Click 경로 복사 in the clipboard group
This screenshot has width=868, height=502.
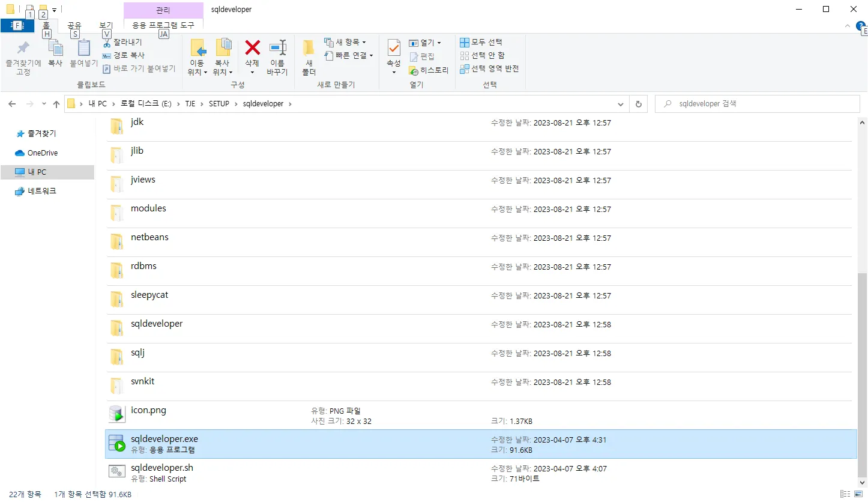click(x=124, y=55)
